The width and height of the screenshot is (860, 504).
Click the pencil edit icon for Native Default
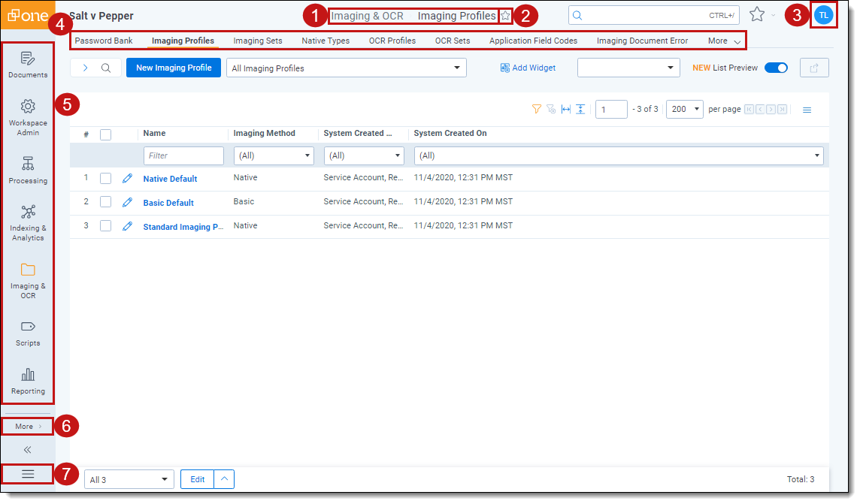point(127,179)
